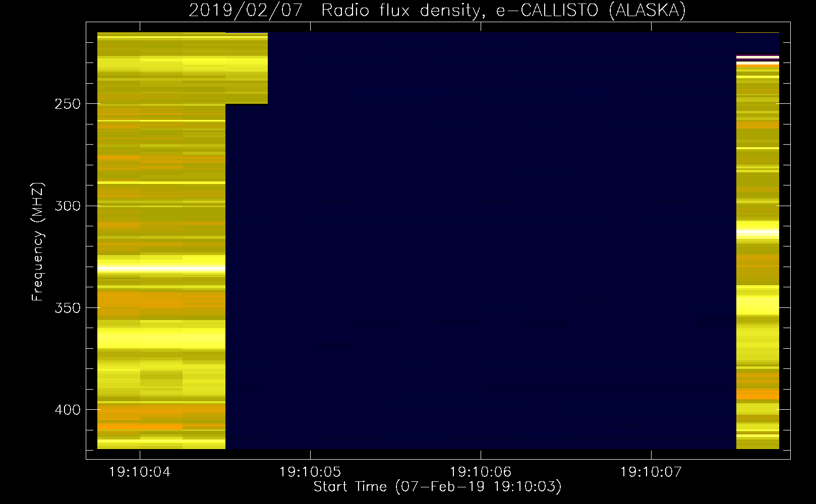Click the 250 frequency tick label

68,104
